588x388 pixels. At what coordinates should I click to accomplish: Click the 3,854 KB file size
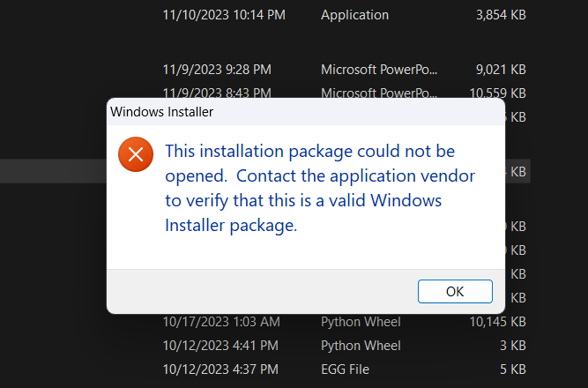499,15
